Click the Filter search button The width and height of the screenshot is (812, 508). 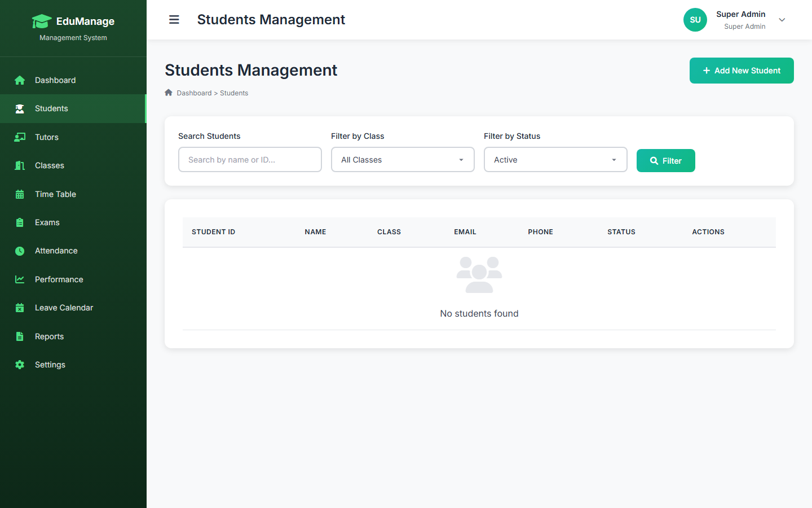click(x=665, y=161)
